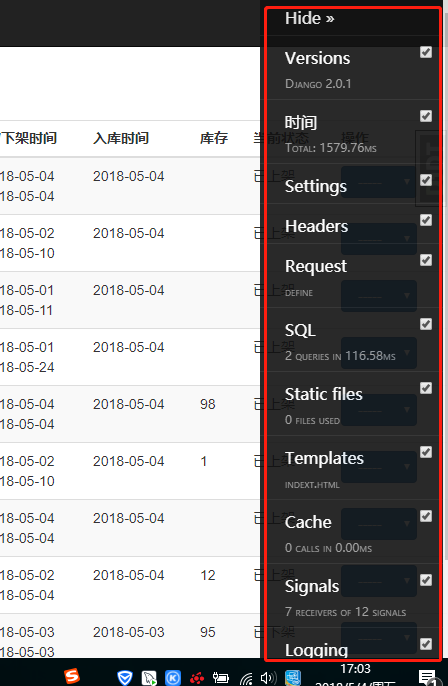Click the 2018-05-03 入库时间 cell

(x=129, y=632)
